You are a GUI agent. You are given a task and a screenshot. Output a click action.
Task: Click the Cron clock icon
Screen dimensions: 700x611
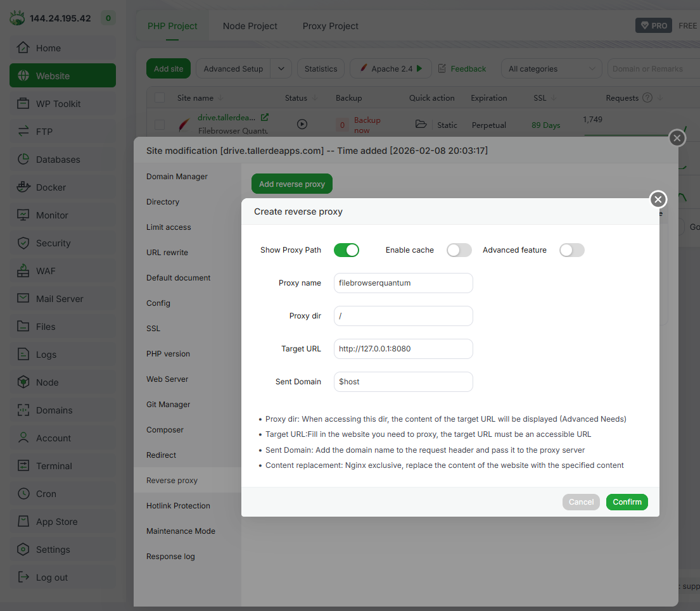tap(23, 494)
